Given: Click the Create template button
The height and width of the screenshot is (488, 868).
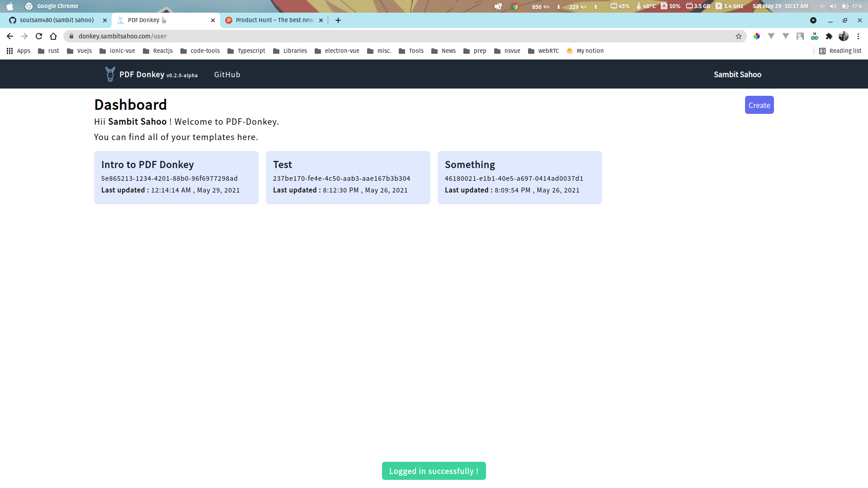Looking at the screenshot, I should [x=759, y=105].
